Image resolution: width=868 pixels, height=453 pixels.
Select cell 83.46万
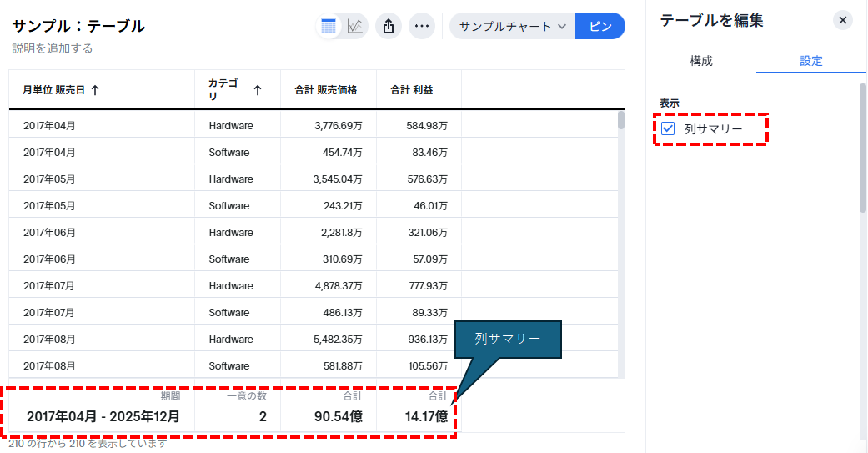(x=429, y=153)
